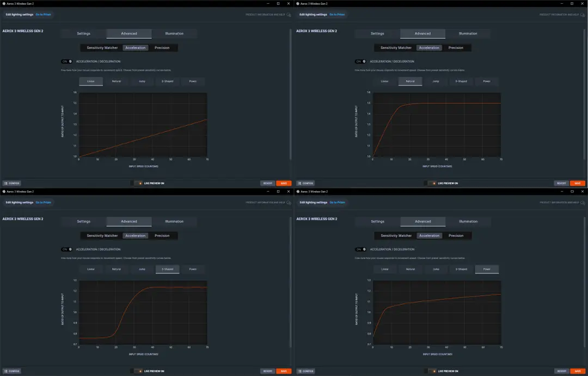
Task: Open Sensitivity Matcher in the bottom-left window
Action: click(x=102, y=236)
